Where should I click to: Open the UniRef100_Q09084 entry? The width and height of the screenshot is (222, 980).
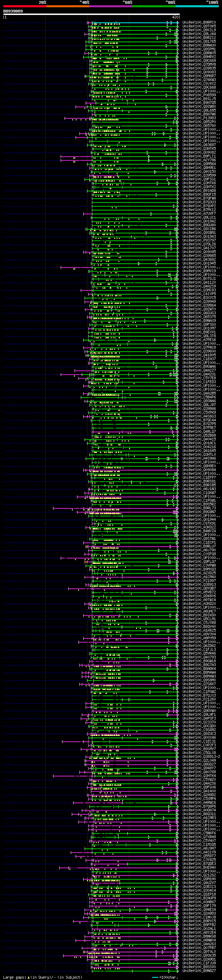point(199,470)
